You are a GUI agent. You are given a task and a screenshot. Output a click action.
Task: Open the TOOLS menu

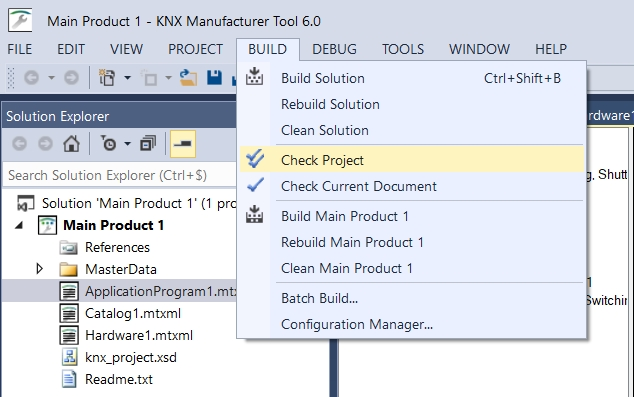403,49
